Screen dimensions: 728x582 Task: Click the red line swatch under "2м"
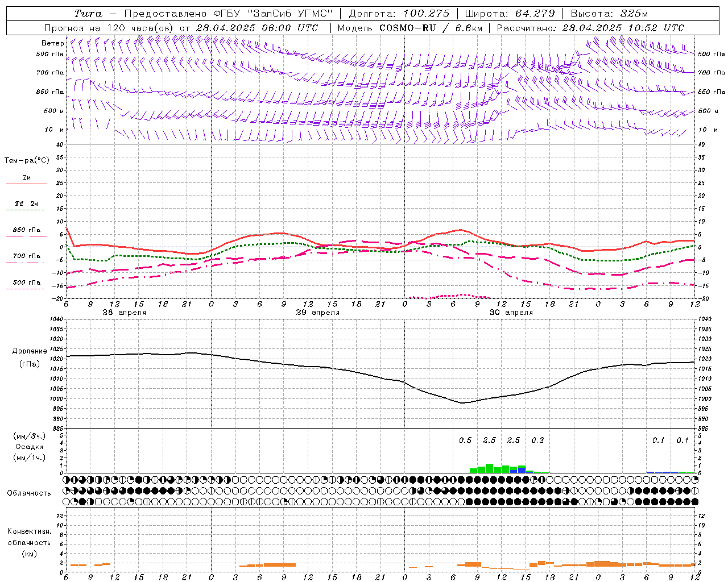point(26,184)
